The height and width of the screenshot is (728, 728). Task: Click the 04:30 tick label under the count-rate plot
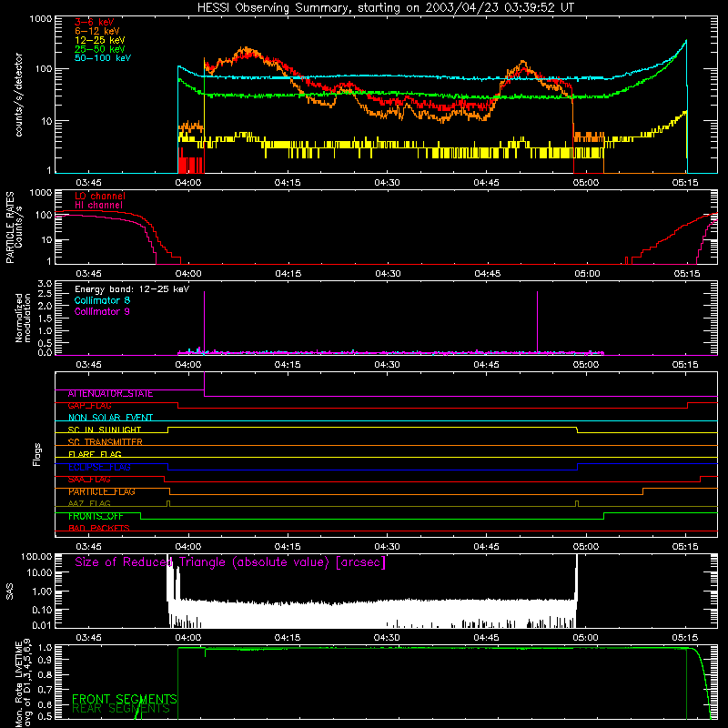pyautogui.click(x=387, y=183)
